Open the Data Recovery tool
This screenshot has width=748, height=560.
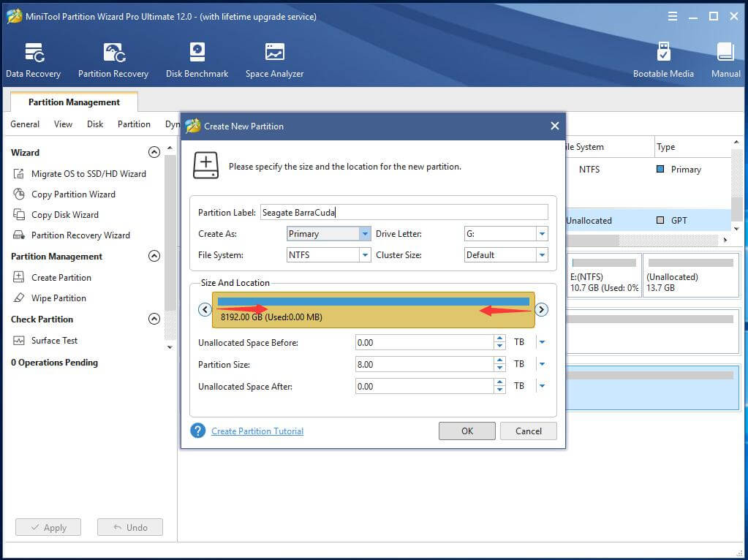[x=34, y=58]
